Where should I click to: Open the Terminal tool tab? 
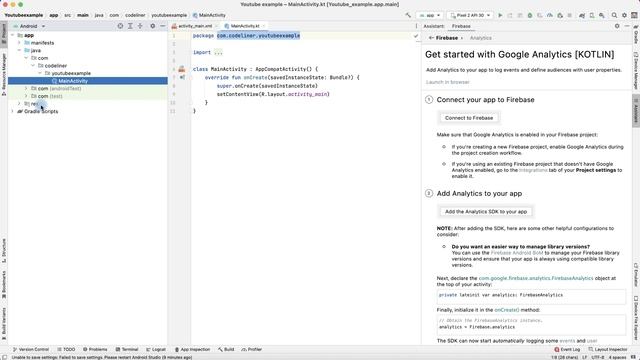click(127, 349)
